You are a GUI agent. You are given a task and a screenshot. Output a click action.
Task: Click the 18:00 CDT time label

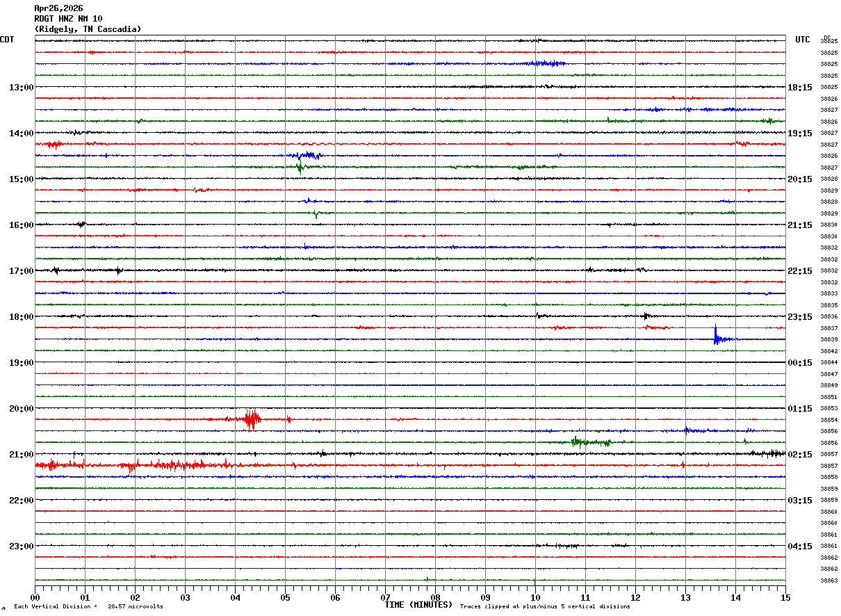tap(22, 317)
